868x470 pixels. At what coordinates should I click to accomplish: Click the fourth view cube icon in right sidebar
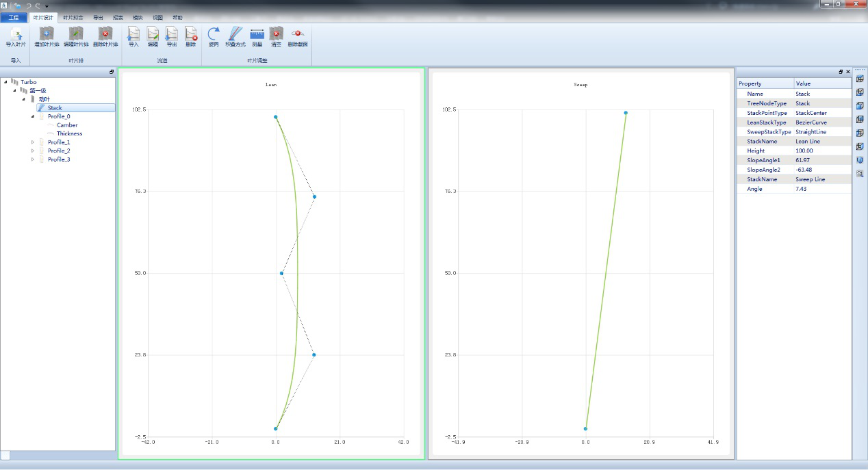860,120
